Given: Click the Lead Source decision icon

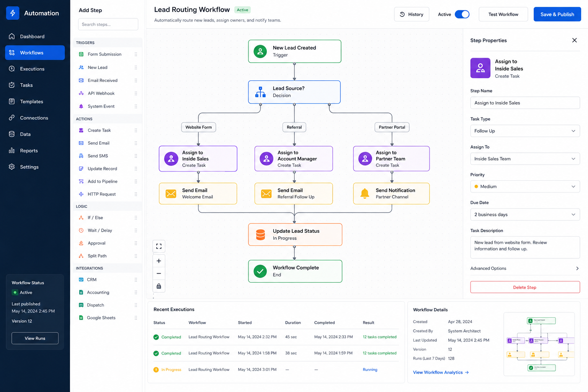Looking at the screenshot, I should click(x=260, y=92).
